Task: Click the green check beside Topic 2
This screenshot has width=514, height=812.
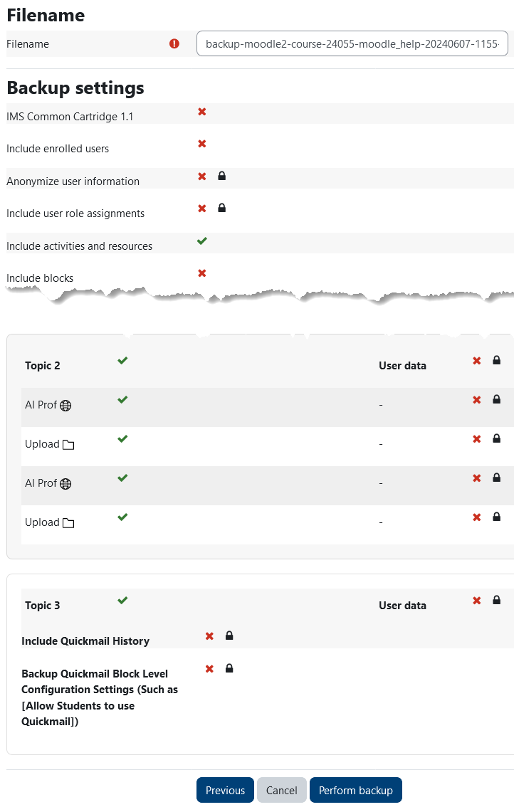Action: [x=122, y=361]
